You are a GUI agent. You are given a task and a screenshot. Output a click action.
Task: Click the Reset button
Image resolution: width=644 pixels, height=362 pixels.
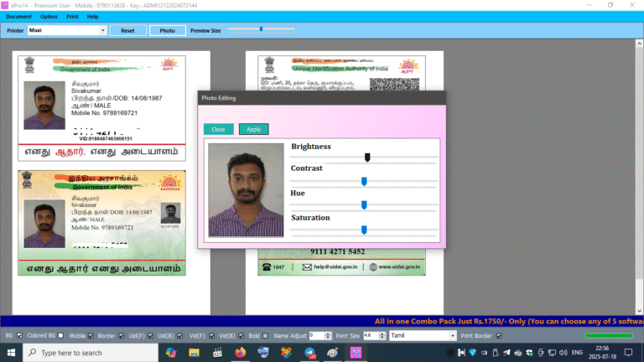(127, 30)
